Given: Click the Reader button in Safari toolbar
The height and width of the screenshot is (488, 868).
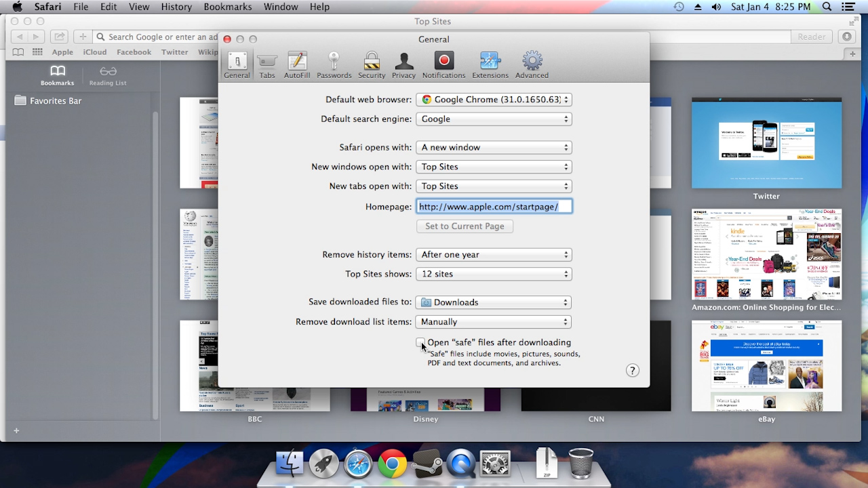Looking at the screenshot, I should click(812, 37).
